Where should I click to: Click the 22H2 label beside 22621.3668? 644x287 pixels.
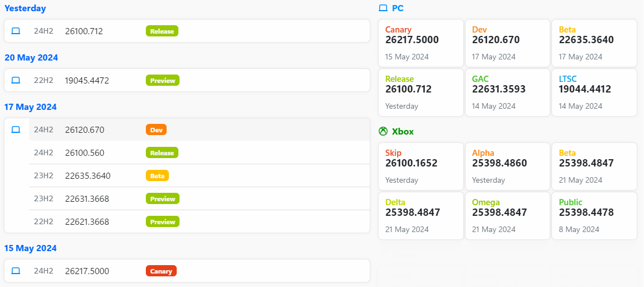[x=44, y=222]
